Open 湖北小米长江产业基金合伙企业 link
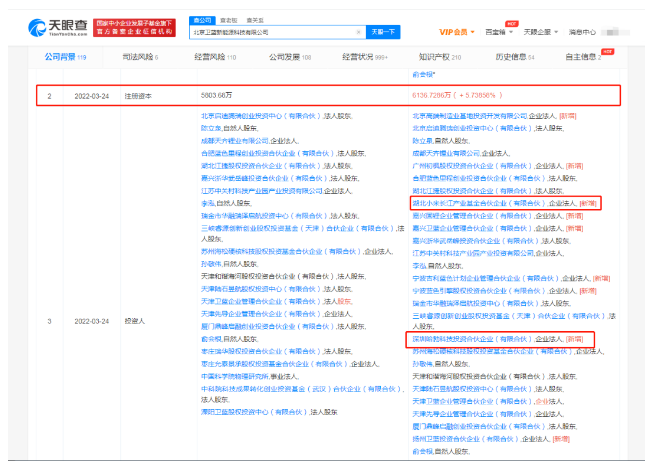Image resolution: width=653 pixels, height=467 pixels. (463, 201)
